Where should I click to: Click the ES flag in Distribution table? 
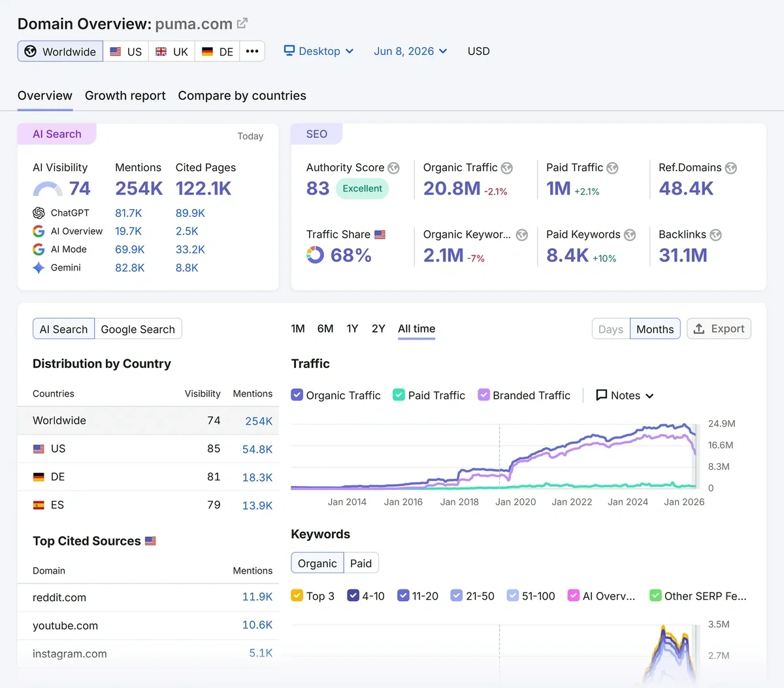point(39,505)
